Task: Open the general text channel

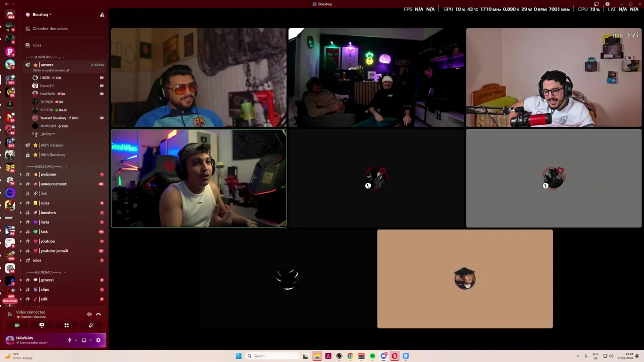Action: [x=64, y=280]
